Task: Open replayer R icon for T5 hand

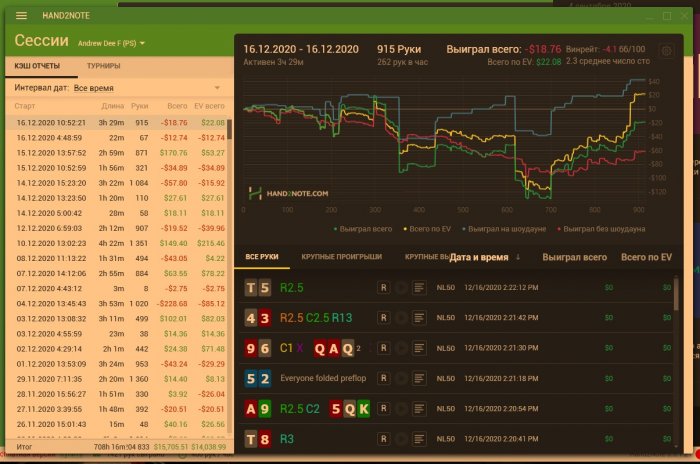Action: coord(383,288)
